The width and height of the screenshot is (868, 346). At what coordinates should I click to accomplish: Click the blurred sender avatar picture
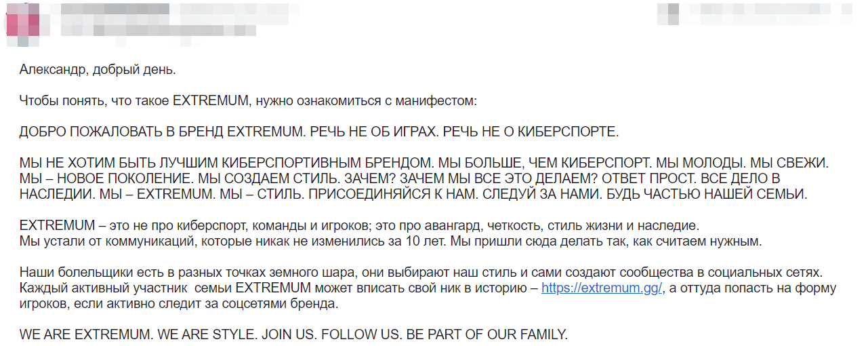pos(23,23)
